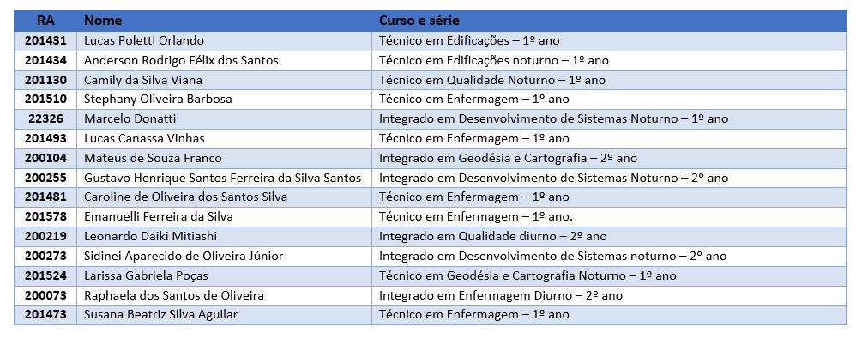
Task: Select Larissa Gabriela Poças course cell
Action: click(609, 275)
